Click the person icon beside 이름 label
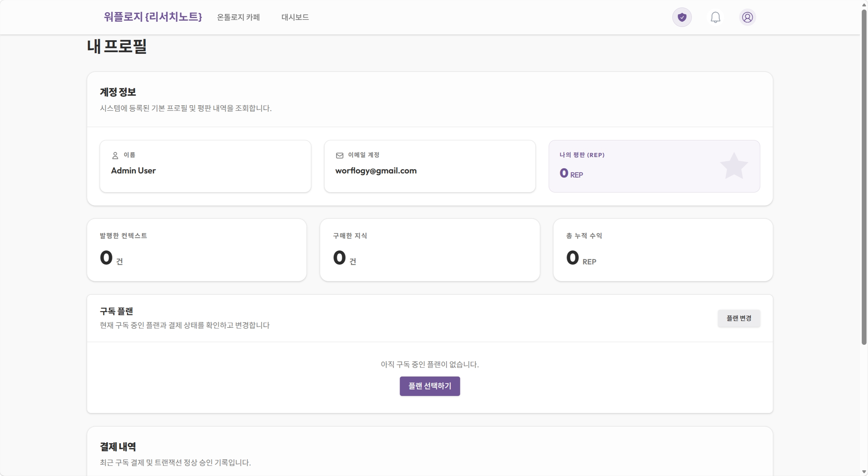The width and height of the screenshot is (868, 476). pyautogui.click(x=115, y=155)
